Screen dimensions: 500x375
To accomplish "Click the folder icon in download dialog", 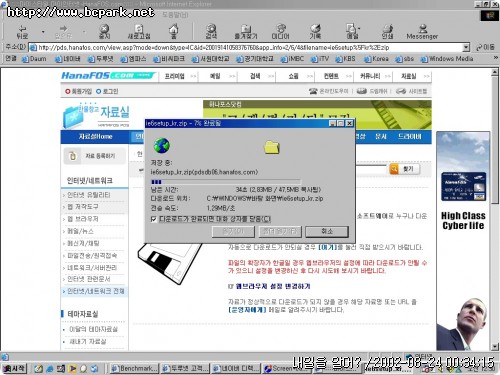I will (x=272, y=147).
